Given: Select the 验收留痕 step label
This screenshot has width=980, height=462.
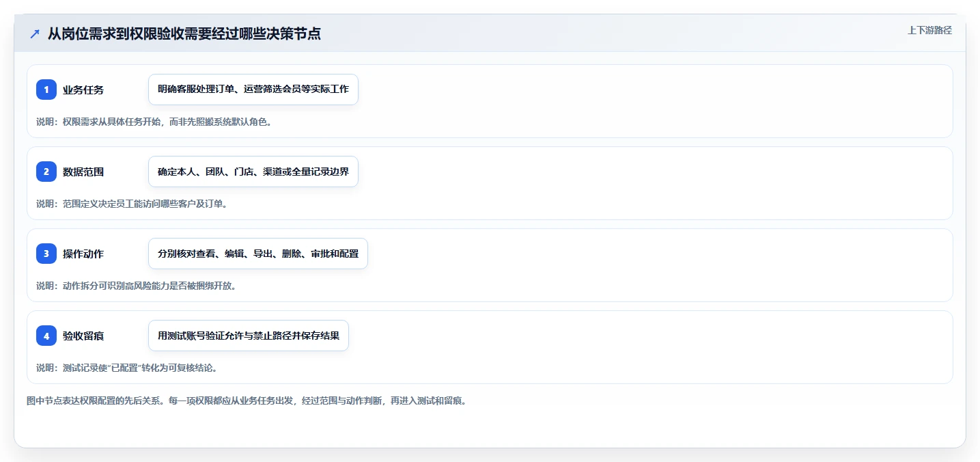Looking at the screenshot, I should point(83,336).
